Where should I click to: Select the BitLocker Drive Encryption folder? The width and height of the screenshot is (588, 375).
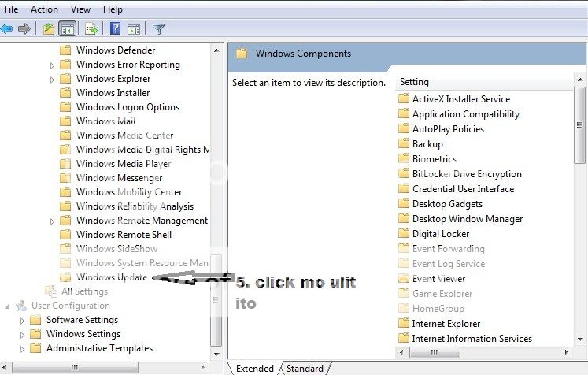pyautogui.click(x=467, y=174)
